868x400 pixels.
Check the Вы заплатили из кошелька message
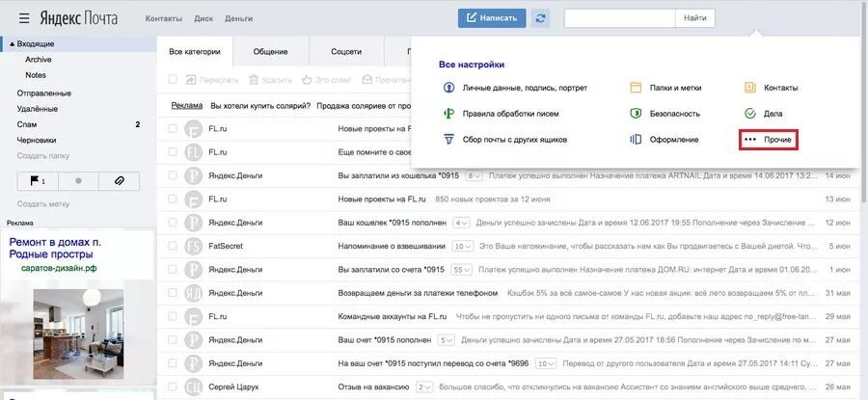pyautogui.click(x=173, y=175)
